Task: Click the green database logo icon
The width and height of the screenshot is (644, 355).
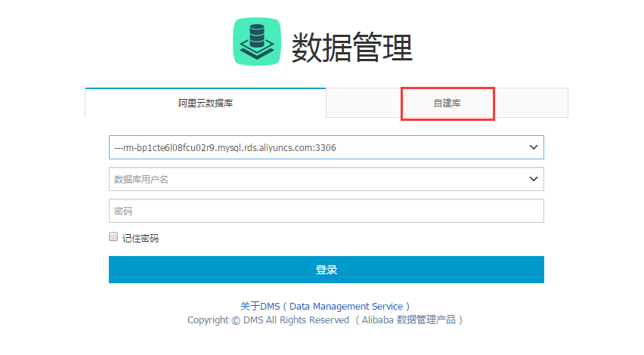Action: tap(257, 42)
